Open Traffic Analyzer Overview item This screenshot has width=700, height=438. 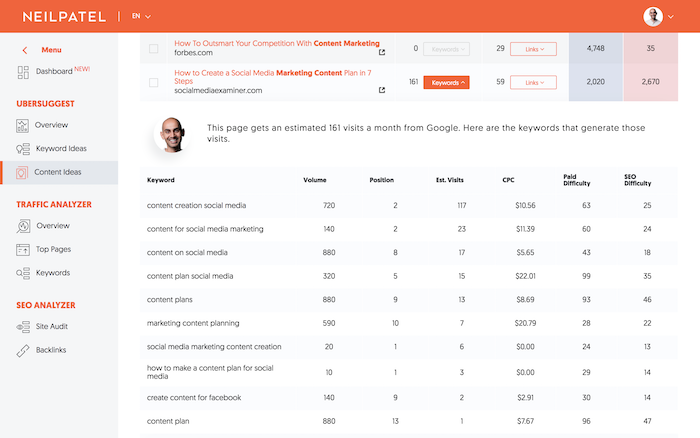(53, 226)
